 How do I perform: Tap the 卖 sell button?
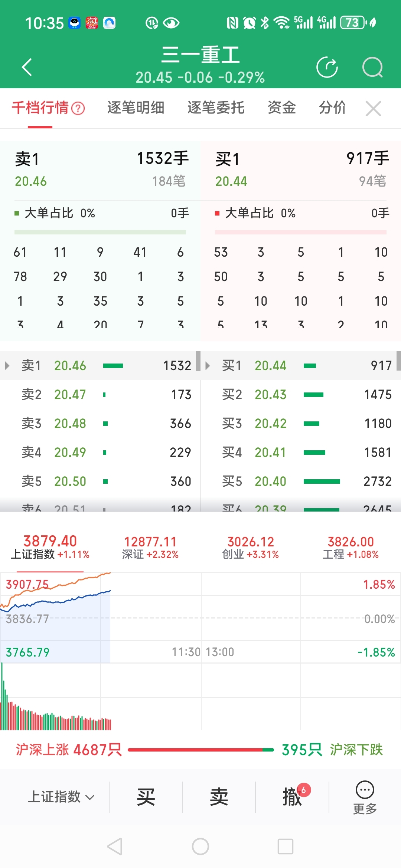(219, 796)
